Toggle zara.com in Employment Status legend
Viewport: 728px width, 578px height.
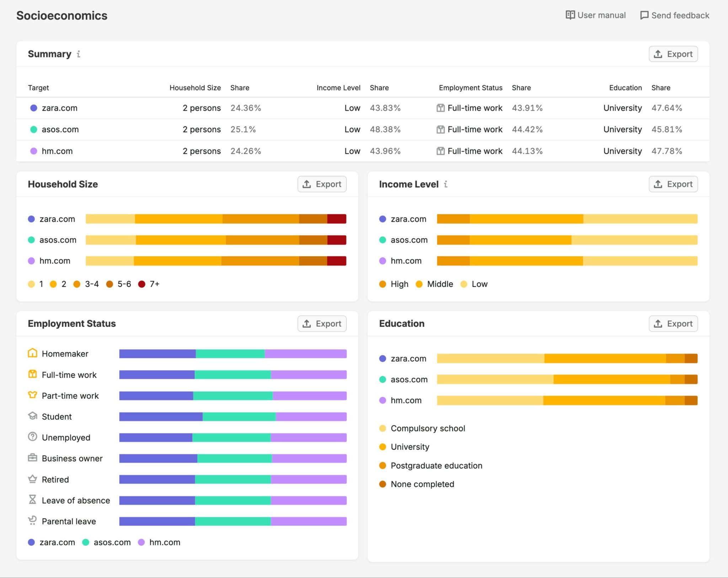tap(52, 542)
